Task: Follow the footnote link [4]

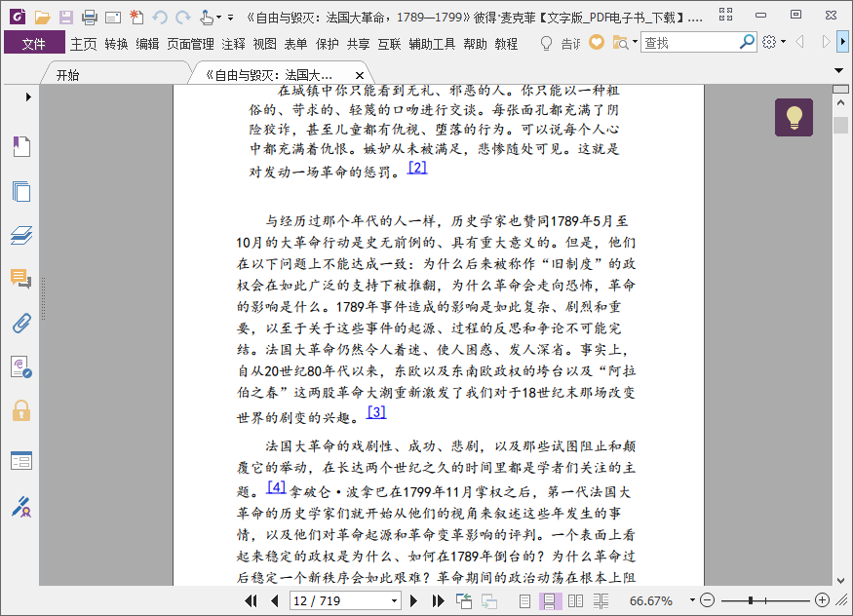Action: pyautogui.click(x=276, y=486)
